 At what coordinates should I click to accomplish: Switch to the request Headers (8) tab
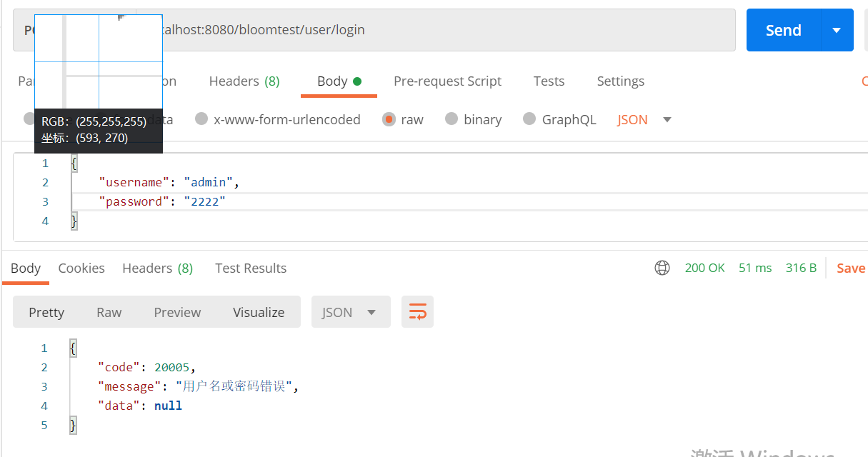(244, 81)
